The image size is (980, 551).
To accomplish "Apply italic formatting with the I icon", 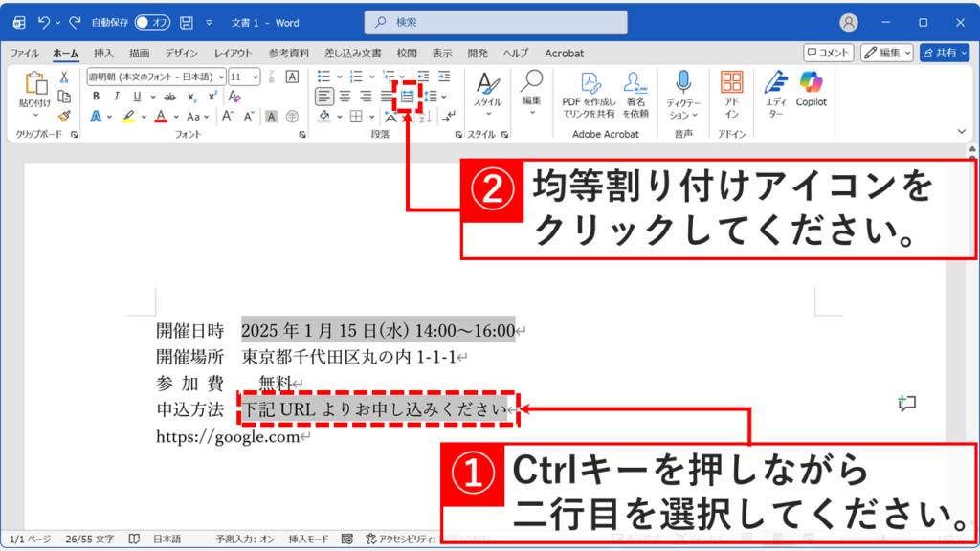I will (118, 95).
